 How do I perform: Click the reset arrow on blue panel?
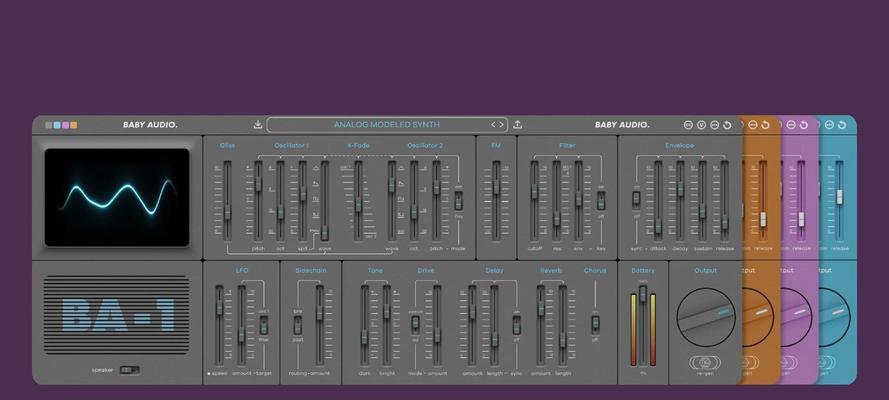click(x=842, y=125)
